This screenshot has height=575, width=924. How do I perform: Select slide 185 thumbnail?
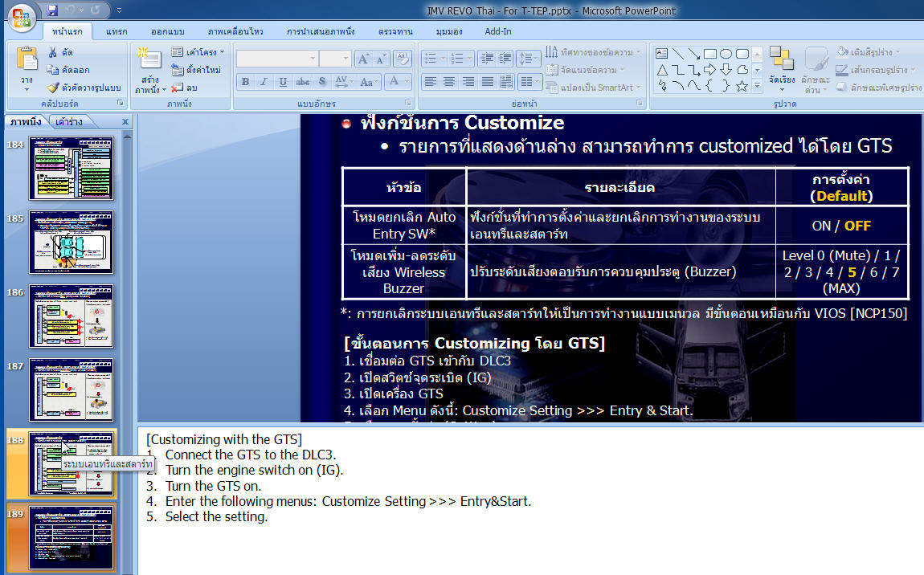pos(72,243)
